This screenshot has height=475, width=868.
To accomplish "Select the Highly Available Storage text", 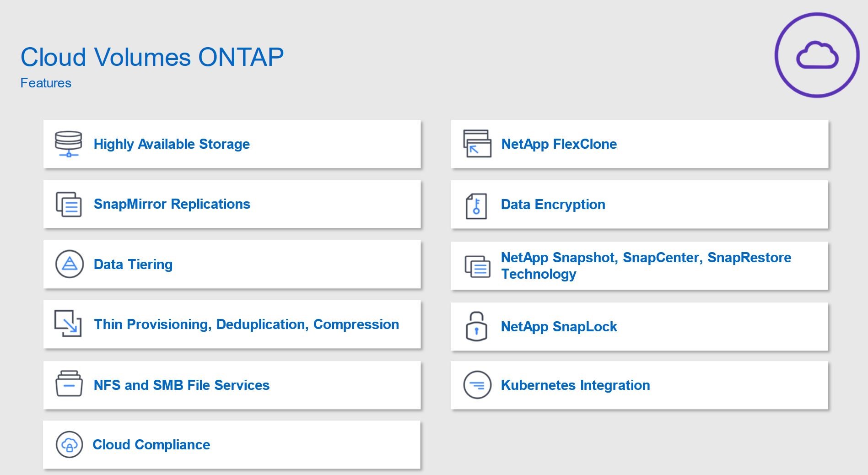I will 172,144.
